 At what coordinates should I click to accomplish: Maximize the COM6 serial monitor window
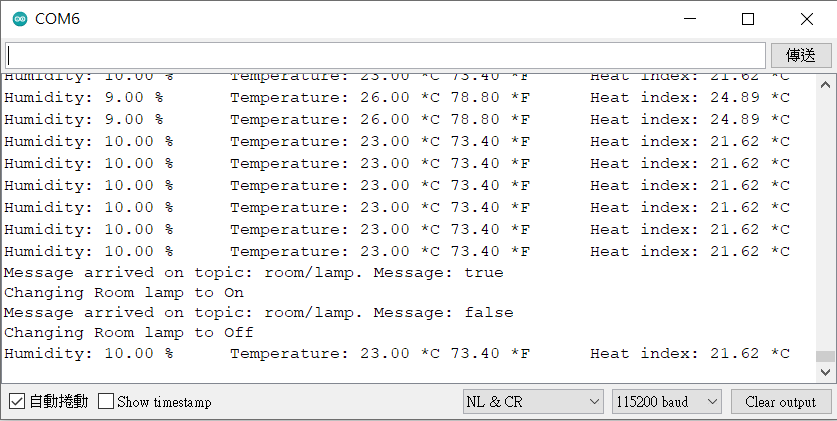point(748,19)
